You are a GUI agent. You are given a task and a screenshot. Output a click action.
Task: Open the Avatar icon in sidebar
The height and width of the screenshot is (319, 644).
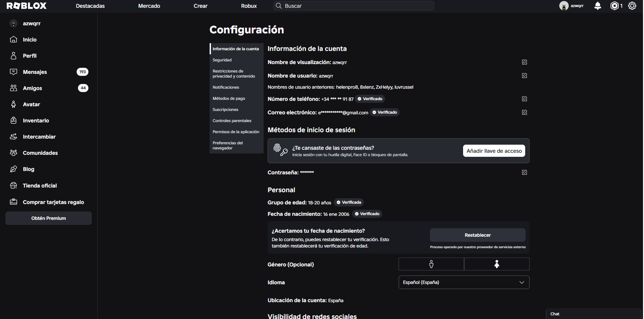[14, 104]
